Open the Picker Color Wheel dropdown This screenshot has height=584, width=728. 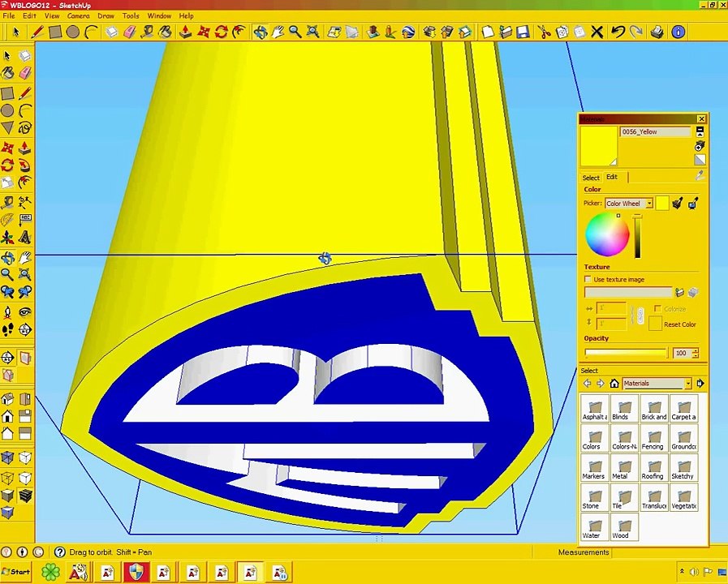649,203
